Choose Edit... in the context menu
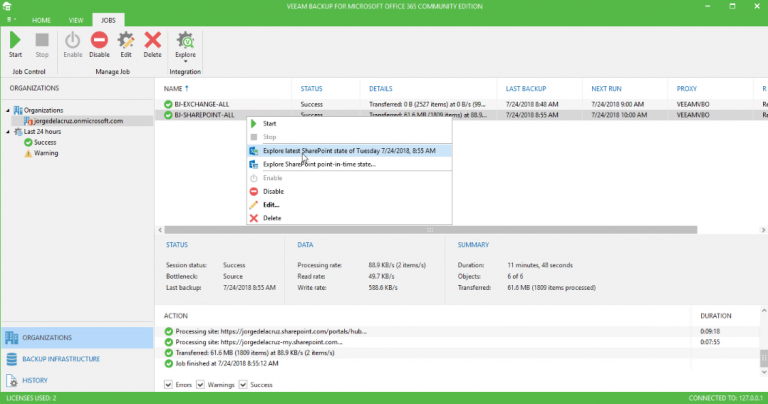The width and height of the screenshot is (768, 404). (349, 205)
